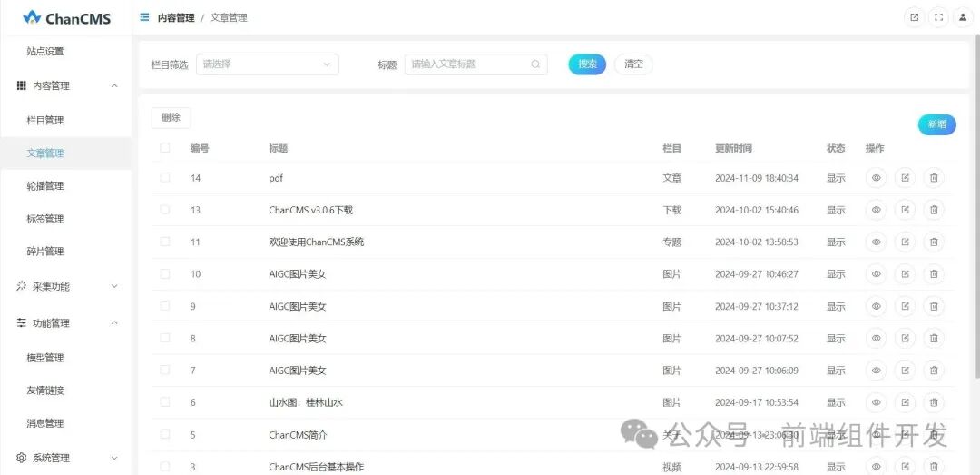The image size is (980, 475).
Task: Preview article number 9
Action: coord(877,306)
